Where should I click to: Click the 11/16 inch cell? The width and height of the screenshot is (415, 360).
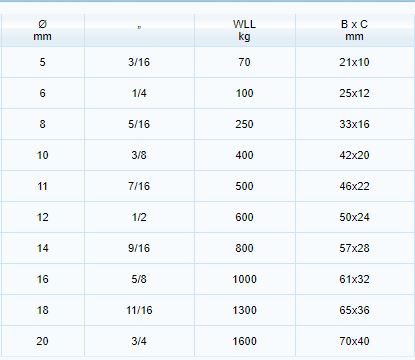point(139,310)
